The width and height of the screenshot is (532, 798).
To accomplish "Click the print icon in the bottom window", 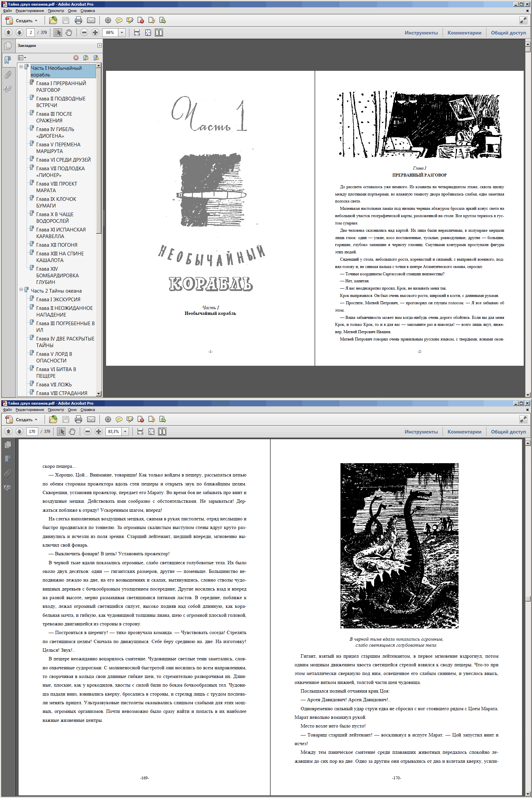I will [x=78, y=419].
